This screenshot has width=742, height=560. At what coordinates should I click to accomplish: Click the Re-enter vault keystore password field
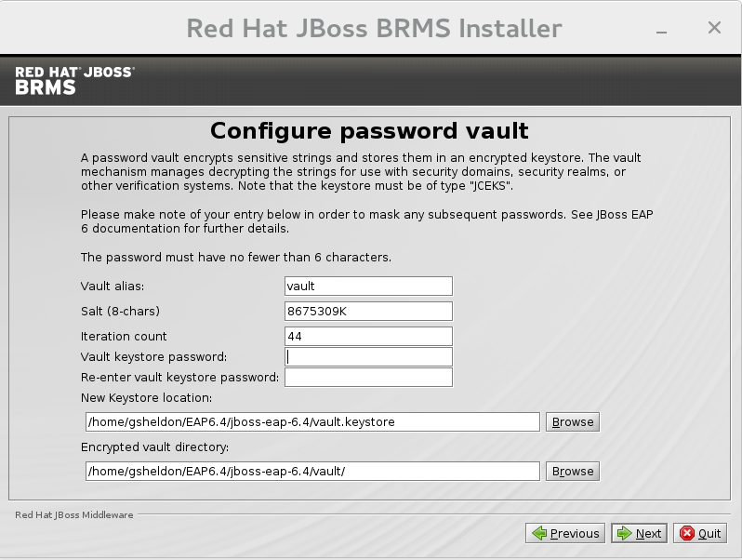(368, 378)
